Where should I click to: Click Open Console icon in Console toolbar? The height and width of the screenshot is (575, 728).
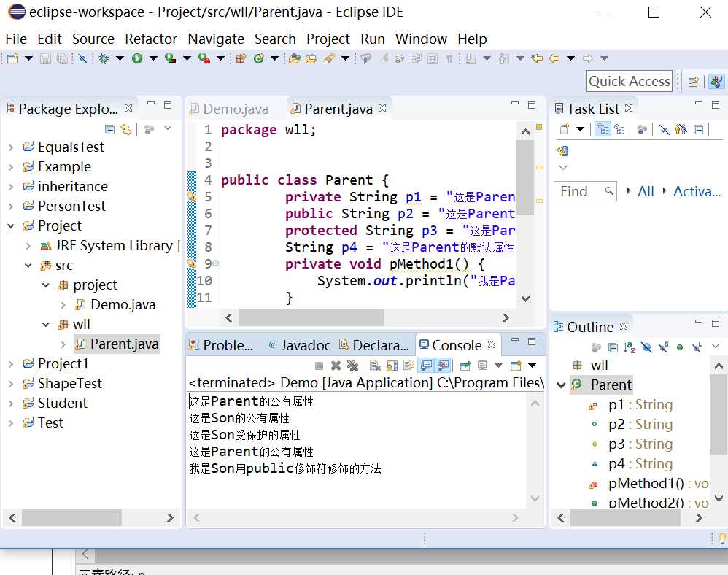[x=515, y=366]
